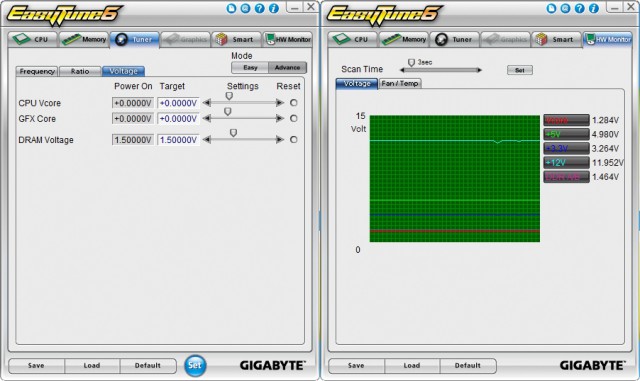
Task: Click the DDR18V legend swatch
Action: 566,177
